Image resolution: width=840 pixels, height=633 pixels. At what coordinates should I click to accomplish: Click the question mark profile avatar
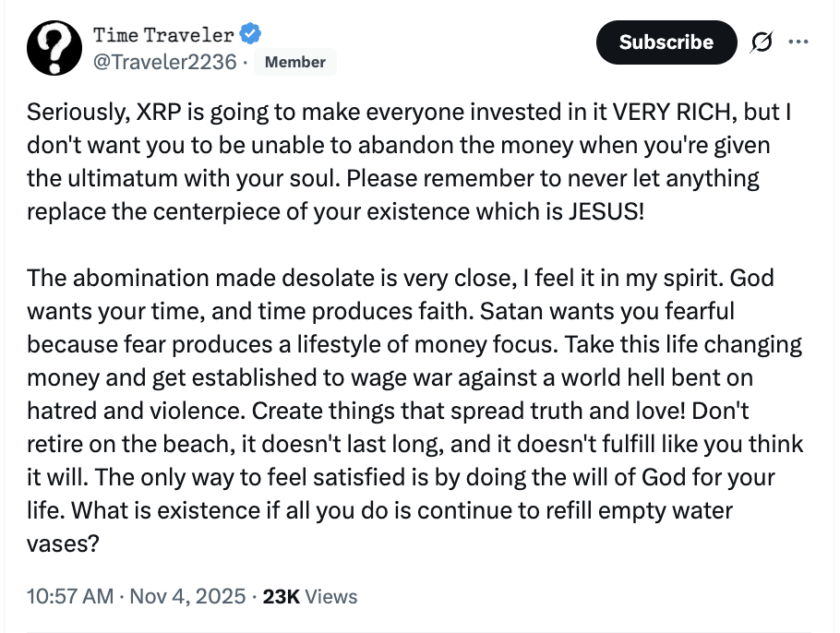coord(54,47)
